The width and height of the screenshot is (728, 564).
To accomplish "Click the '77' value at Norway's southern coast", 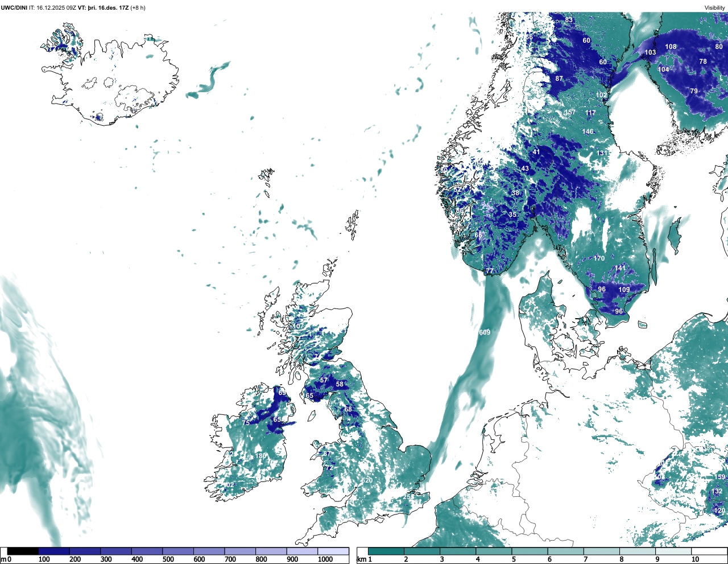I will [490, 271].
